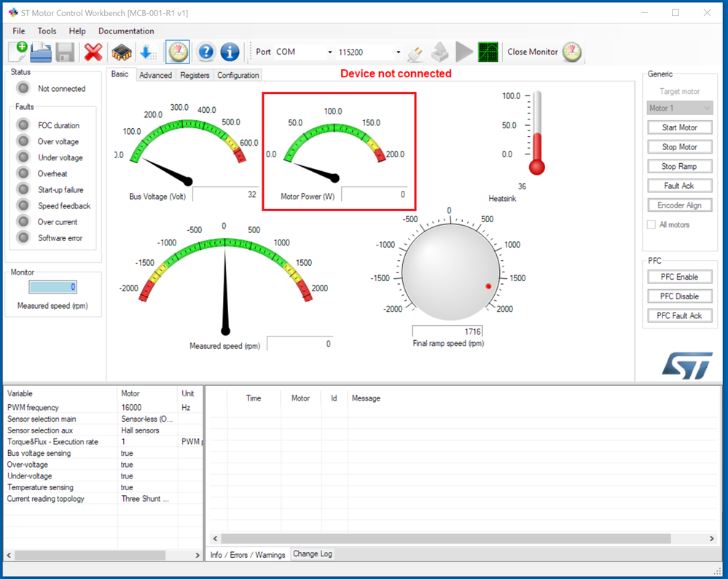Click the Stop Motor button
The width and height of the screenshot is (728, 579).
click(680, 147)
